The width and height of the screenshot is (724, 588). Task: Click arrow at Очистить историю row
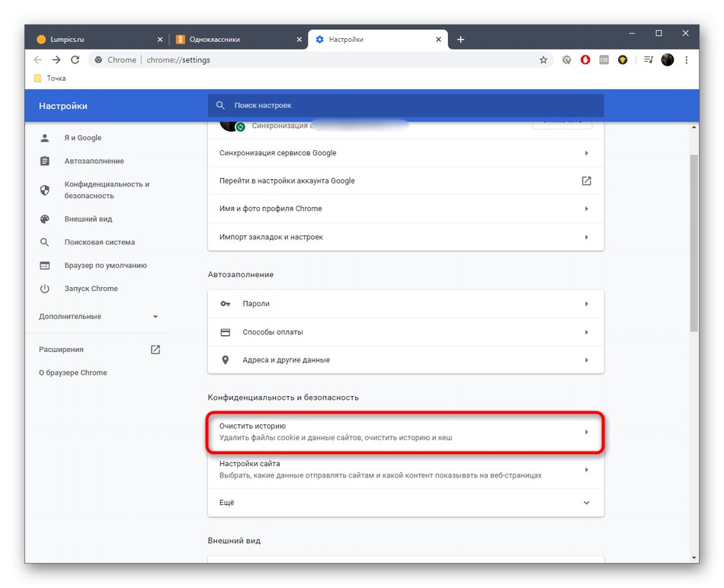click(586, 432)
